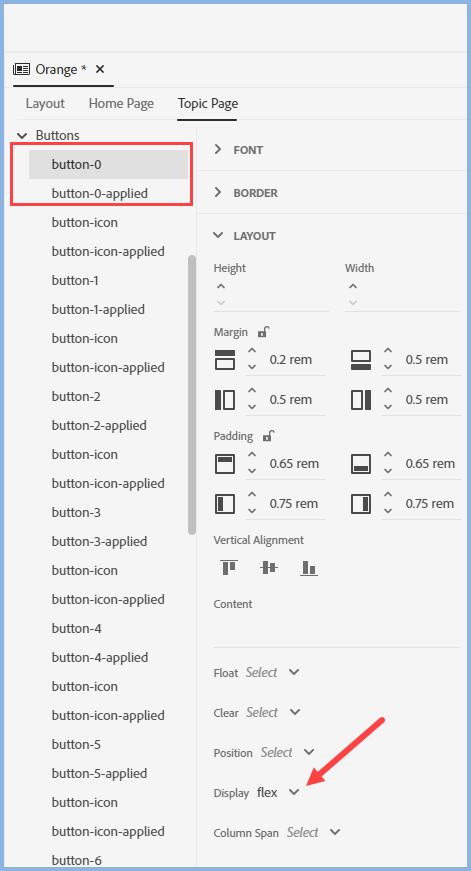Click the top margin icon
This screenshot has height=871, width=471.
224,360
